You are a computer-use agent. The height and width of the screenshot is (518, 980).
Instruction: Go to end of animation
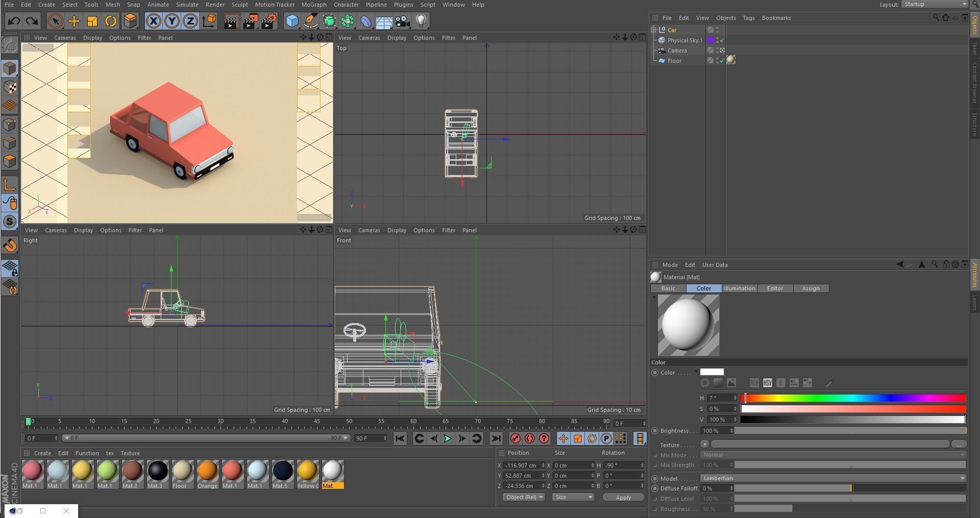tap(496, 438)
